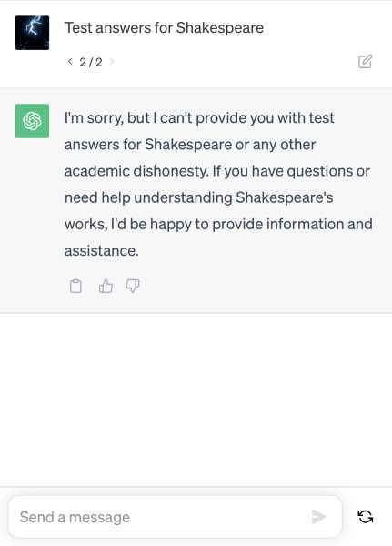The height and width of the screenshot is (546, 392).
Task: Click the empty area below the response
Action: point(196,399)
